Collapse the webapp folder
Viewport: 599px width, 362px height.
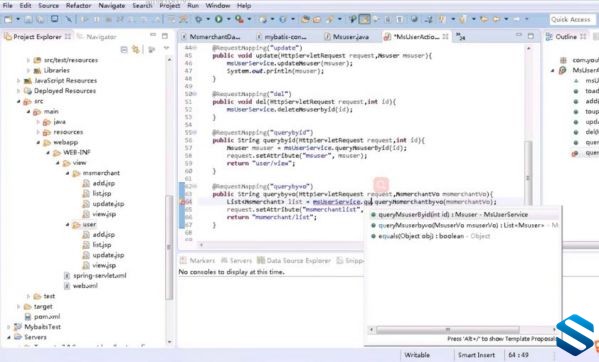click(x=38, y=142)
